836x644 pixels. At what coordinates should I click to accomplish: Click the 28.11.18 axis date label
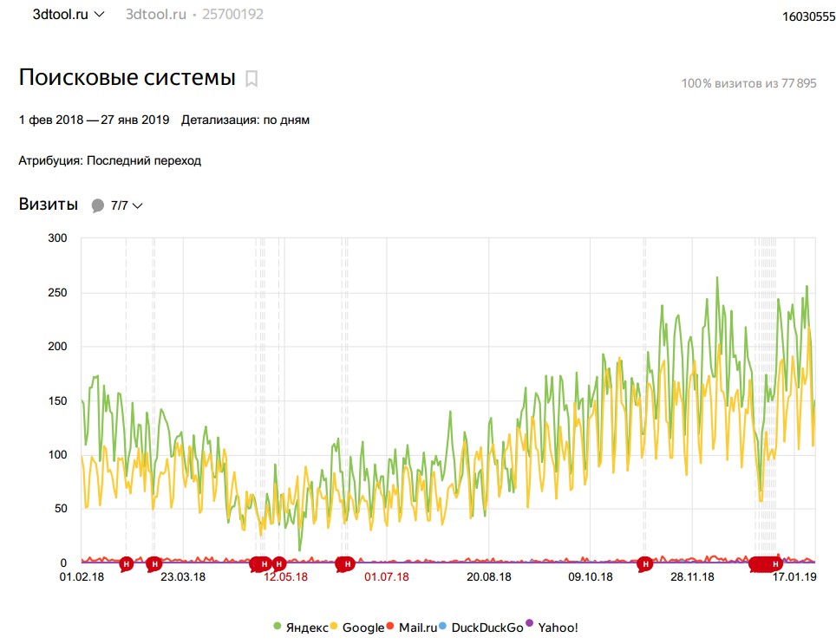point(692,577)
